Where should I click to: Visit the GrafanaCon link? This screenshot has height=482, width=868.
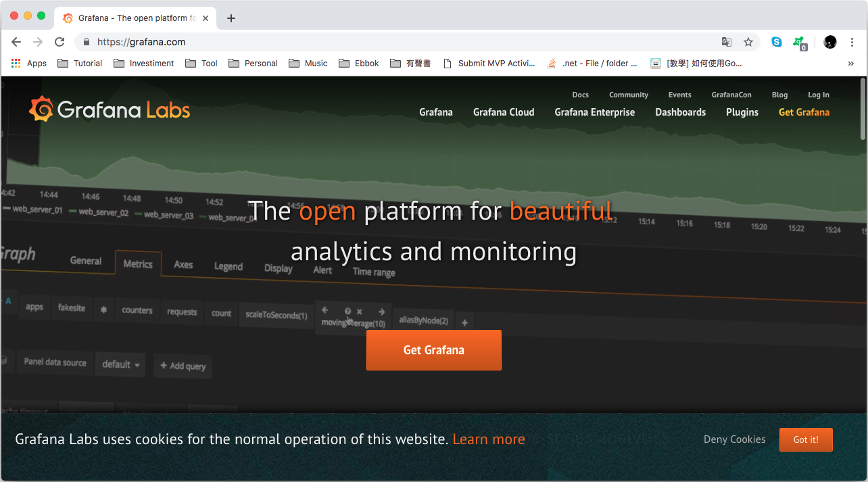click(731, 95)
